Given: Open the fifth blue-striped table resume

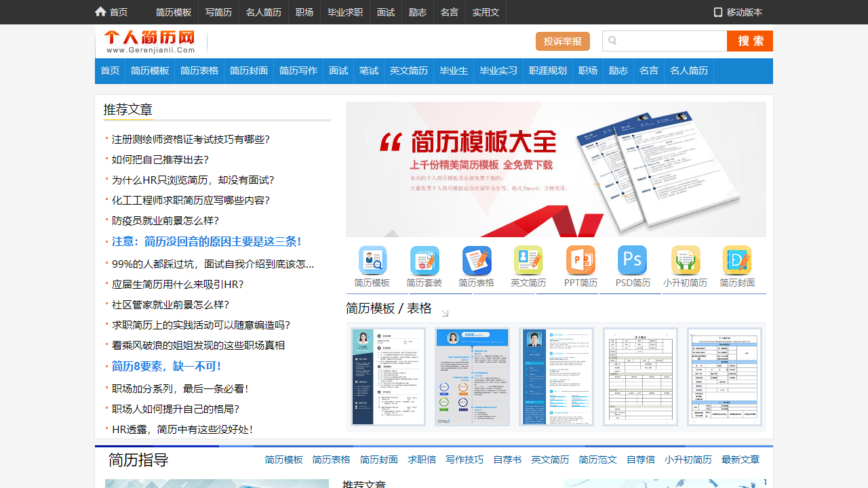Looking at the screenshot, I should pos(724,377).
